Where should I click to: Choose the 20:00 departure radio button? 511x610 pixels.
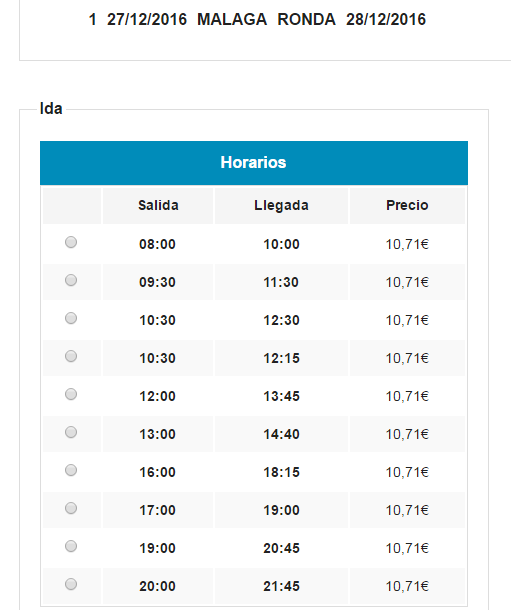click(x=71, y=584)
